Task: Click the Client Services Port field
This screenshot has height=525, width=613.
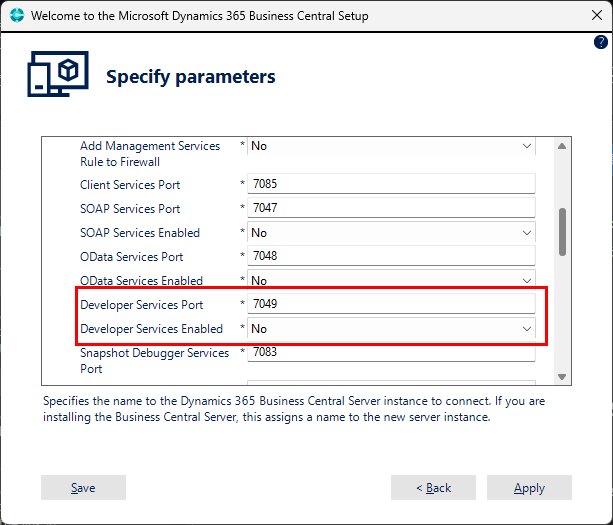Action: click(390, 184)
